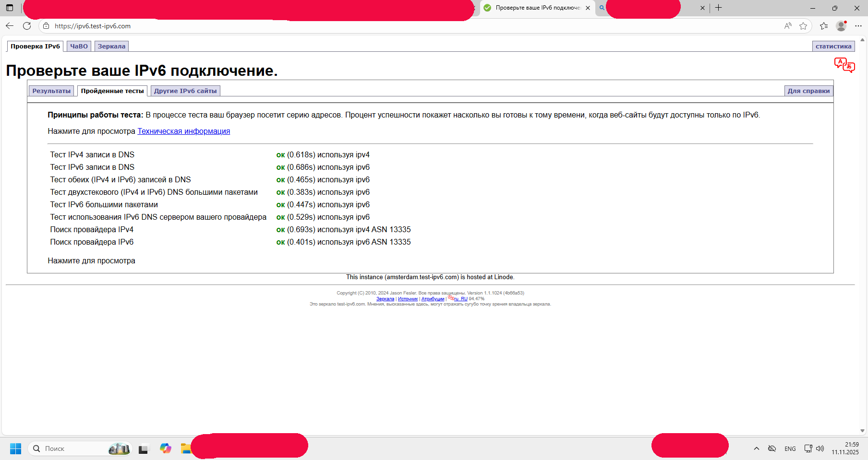This screenshot has height=460, width=868.
Task: Open the Техническая информация link
Action: [x=183, y=131]
